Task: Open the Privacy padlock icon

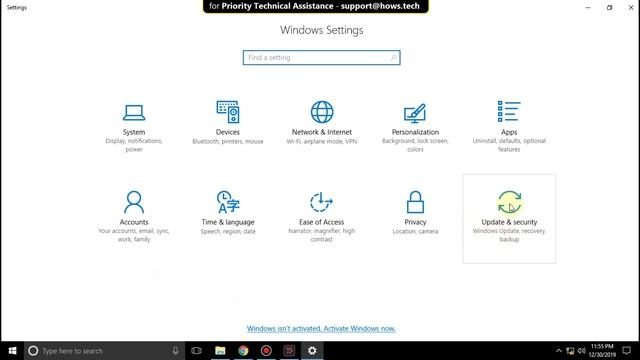Action: [415, 202]
